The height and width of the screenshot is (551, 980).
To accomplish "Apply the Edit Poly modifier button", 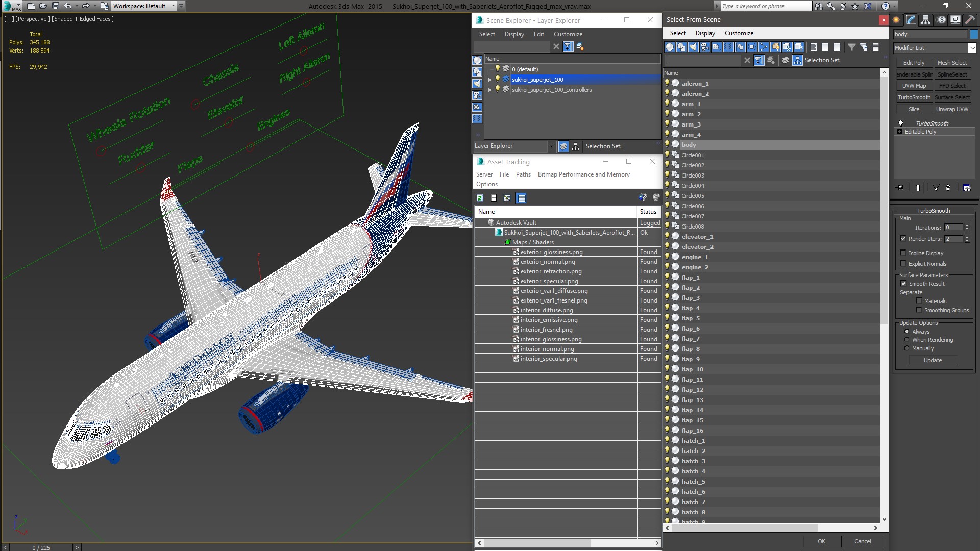I will (914, 63).
